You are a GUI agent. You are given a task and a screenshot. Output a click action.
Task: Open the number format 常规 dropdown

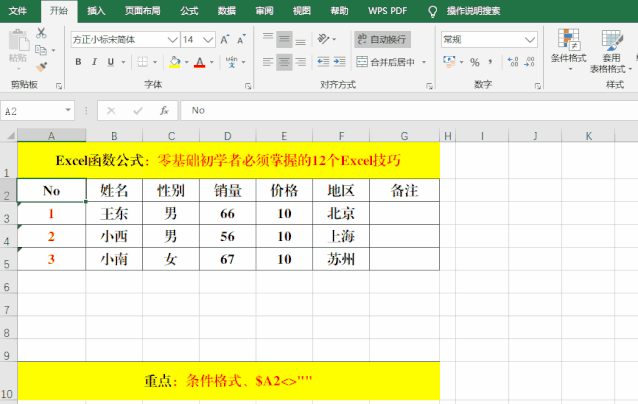click(531, 39)
